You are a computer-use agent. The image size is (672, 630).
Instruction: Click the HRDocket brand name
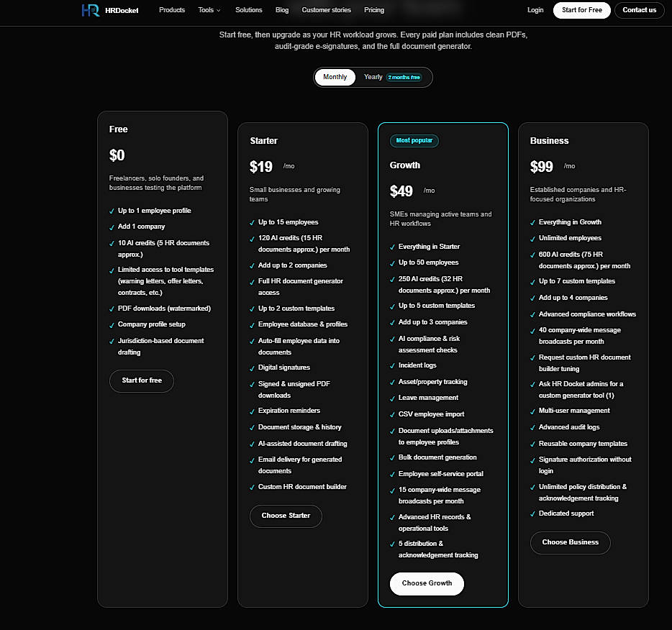tap(122, 11)
